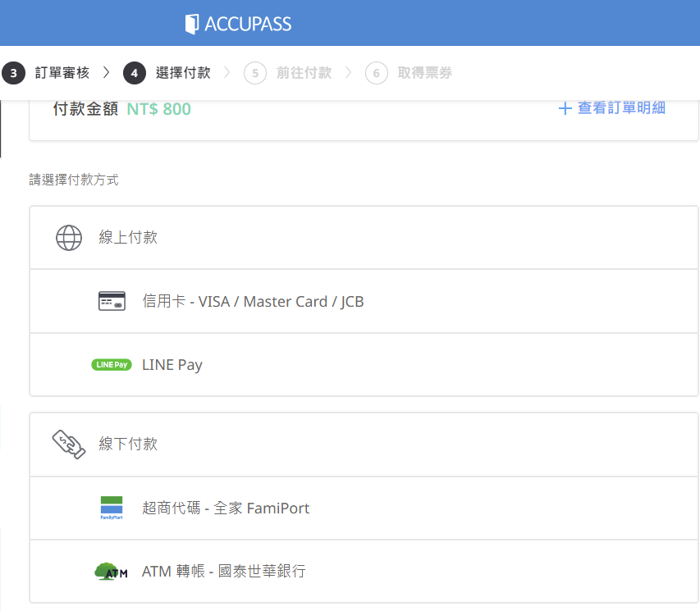Expand order details via the plus icon
This screenshot has width=700, height=611.
click(x=565, y=108)
